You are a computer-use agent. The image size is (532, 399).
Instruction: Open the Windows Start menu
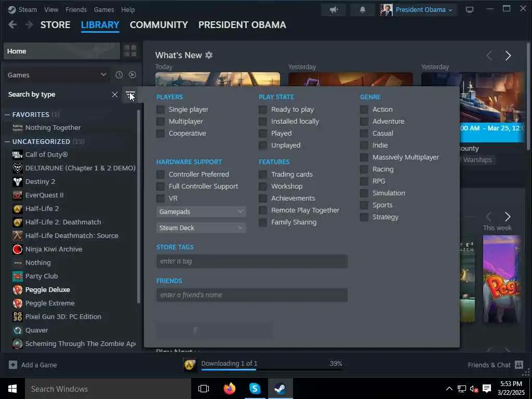pos(12,389)
